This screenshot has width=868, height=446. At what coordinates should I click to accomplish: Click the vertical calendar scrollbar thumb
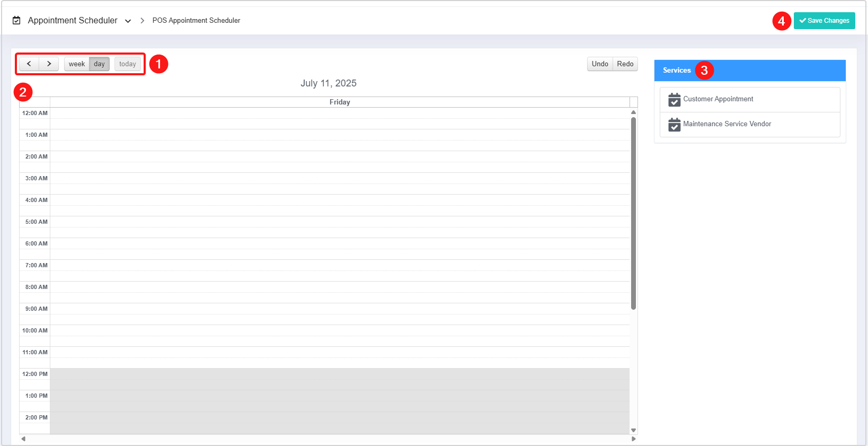coord(633,212)
